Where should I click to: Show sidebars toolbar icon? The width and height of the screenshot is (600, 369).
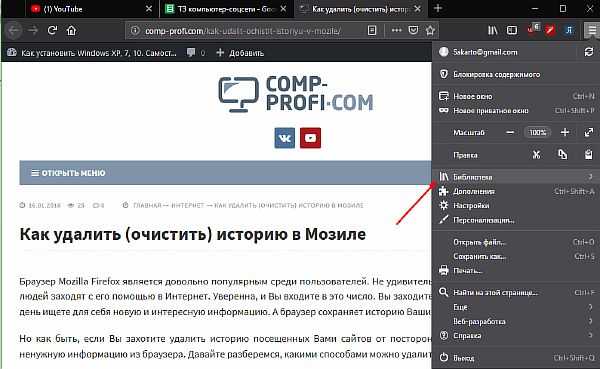[x=512, y=30]
